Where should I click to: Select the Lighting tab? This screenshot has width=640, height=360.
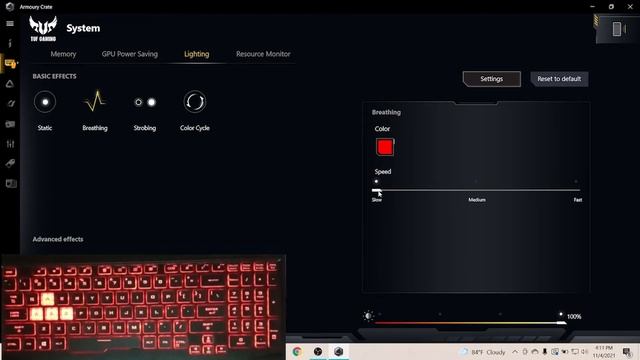click(x=196, y=54)
